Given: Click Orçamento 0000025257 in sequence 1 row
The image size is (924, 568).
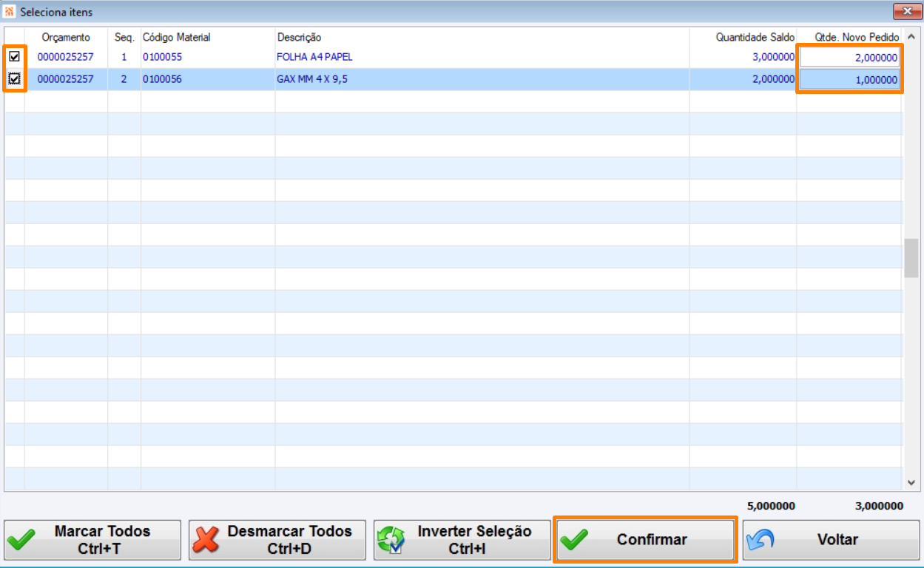Looking at the screenshot, I should 66,57.
